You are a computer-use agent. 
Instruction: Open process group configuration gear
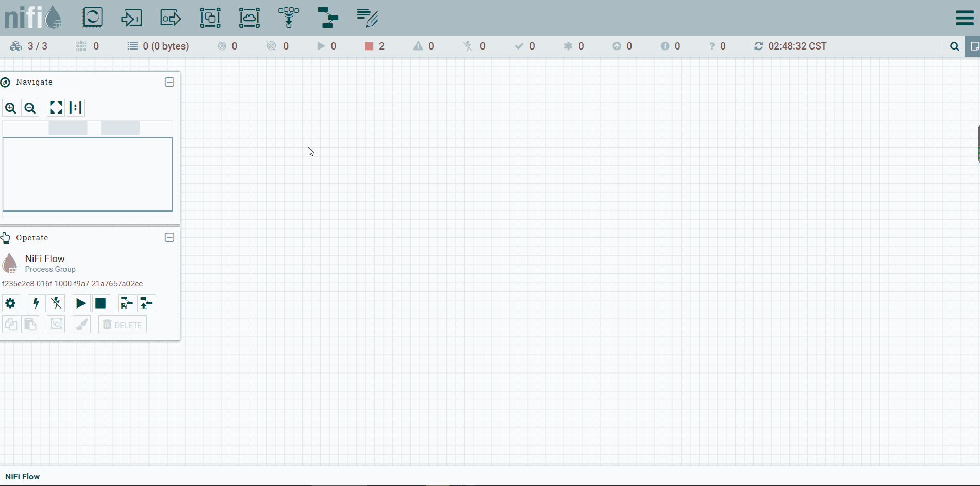tap(10, 303)
